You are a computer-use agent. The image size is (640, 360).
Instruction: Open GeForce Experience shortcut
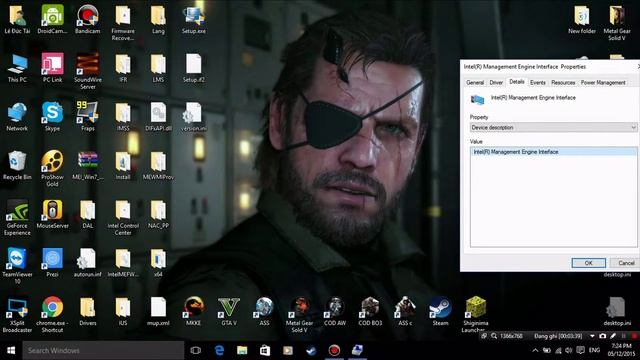tap(17, 217)
